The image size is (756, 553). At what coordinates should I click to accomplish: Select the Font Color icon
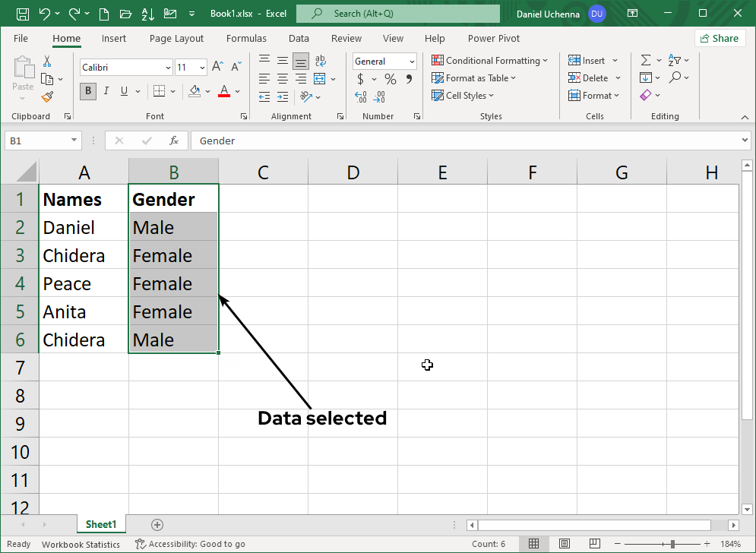tap(224, 91)
